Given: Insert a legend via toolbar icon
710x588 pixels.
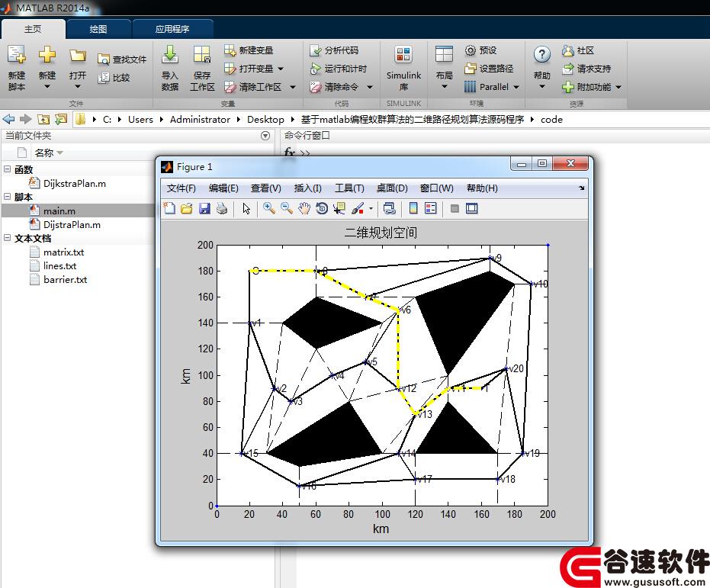Looking at the screenshot, I should tap(431, 208).
